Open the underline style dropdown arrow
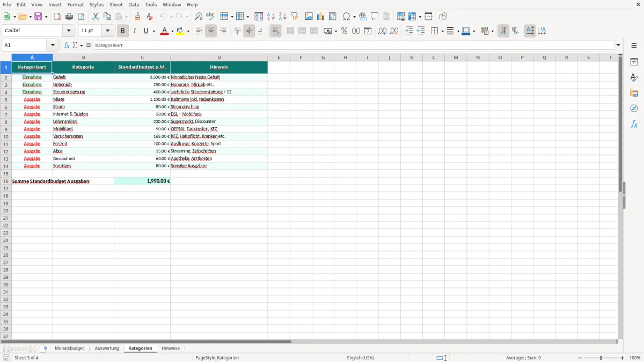The height and width of the screenshot is (362, 644). tap(153, 31)
